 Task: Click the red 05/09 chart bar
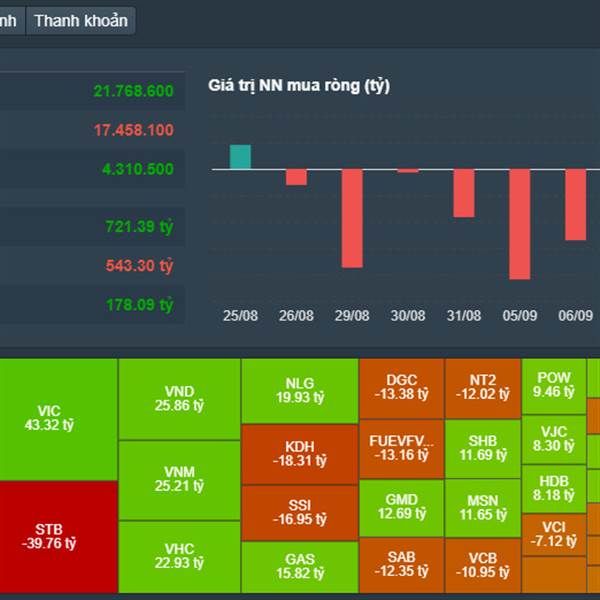[x=520, y=224]
